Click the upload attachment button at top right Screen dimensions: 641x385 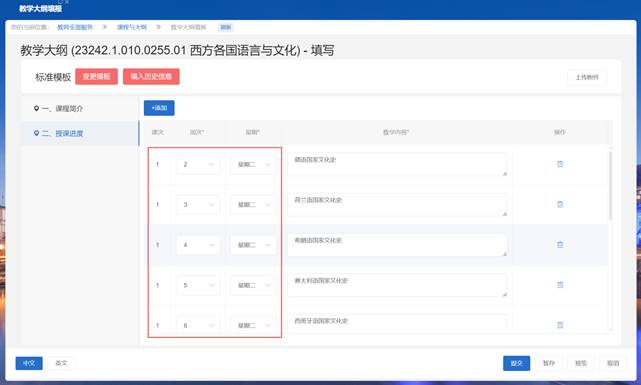587,77
